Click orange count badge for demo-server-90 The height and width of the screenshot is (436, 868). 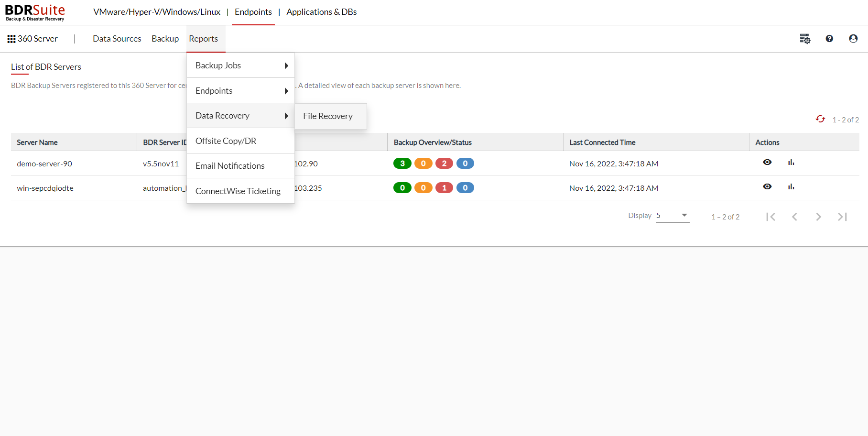coord(423,163)
